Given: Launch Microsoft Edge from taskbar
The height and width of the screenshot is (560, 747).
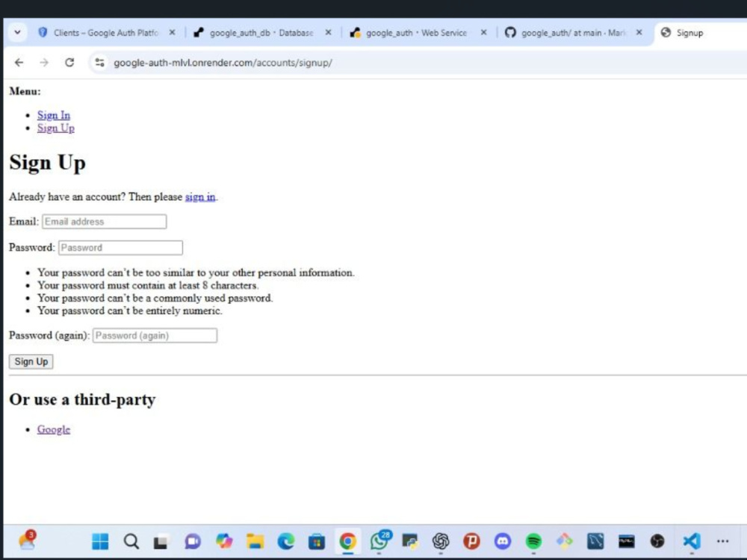Looking at the screenshot, I should 286,541.
